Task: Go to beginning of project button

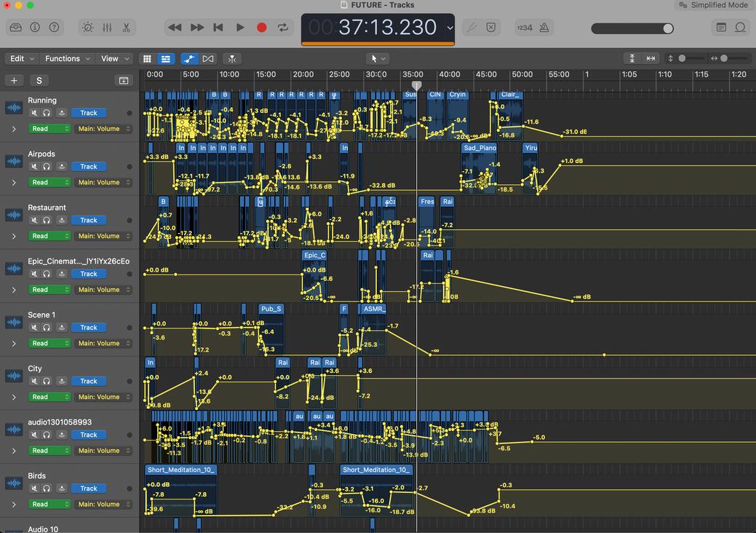Action: 218,28
